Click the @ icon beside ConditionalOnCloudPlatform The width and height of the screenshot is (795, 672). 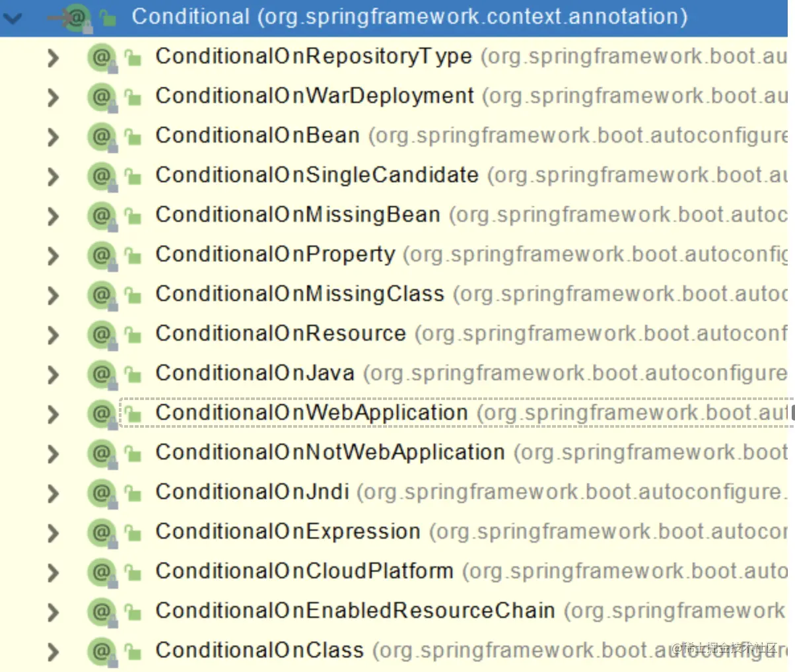[x=102, y=573]
